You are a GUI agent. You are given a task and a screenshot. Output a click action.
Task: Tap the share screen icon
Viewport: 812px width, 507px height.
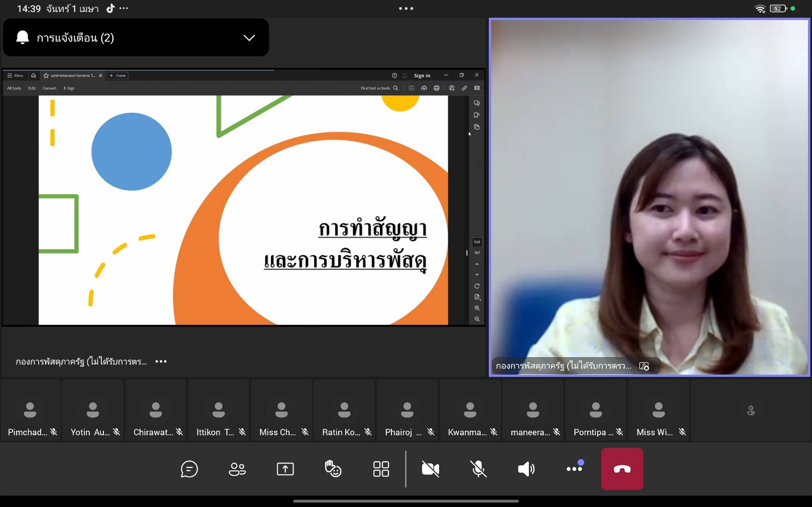pyautogui.click(x=285, y=469)
